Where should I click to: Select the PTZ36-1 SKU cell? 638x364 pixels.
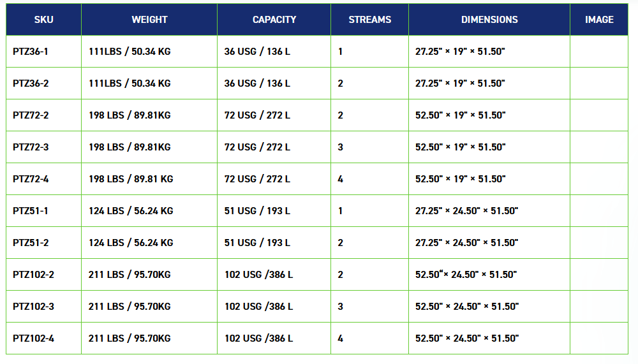coord(31,52)
